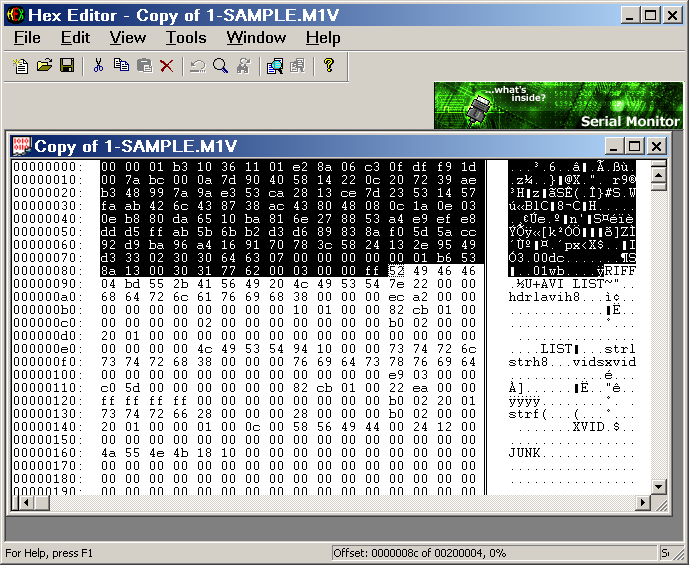The height and width of the screenshot is (565, 689).
Task: Open Help with question mark icon
Action: 328,65
